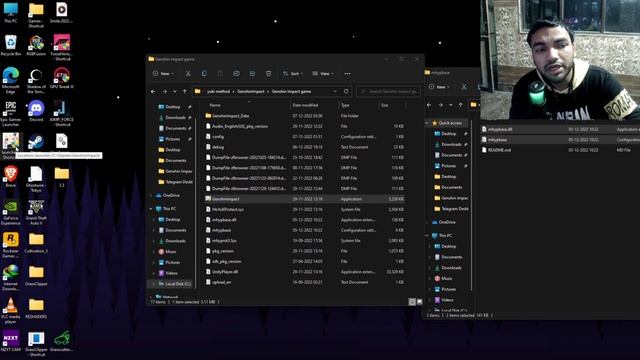The height and width of the screenshot is (360, 640).
Task: Open the NZXT CAM desktop icon
Action: (x=11, y=341)
